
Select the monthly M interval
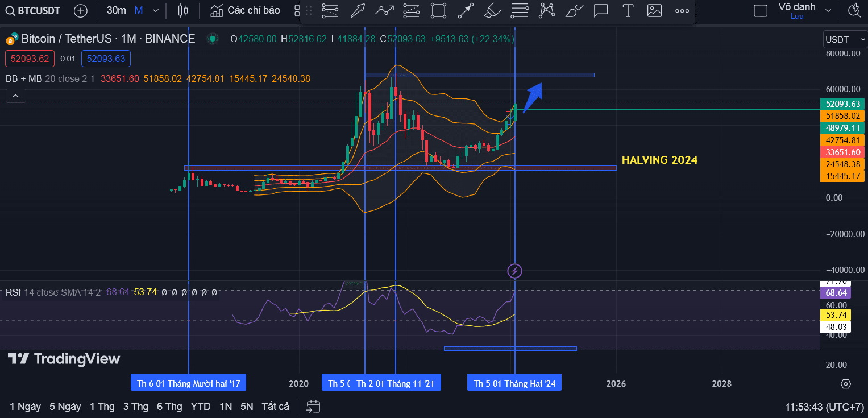click(139, 10)
